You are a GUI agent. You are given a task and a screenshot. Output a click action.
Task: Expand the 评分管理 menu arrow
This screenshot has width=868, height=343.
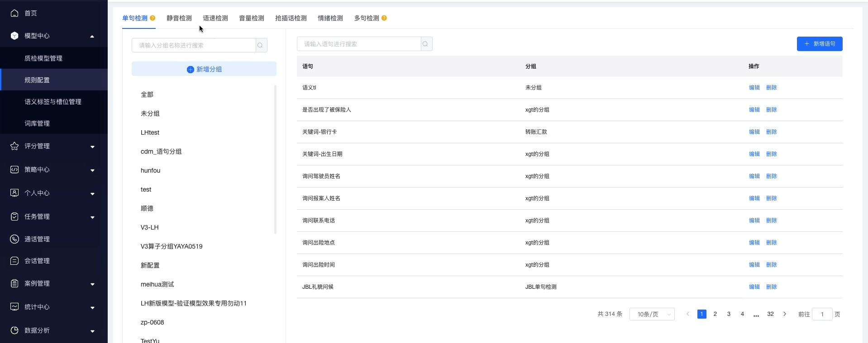pos(92,147)
